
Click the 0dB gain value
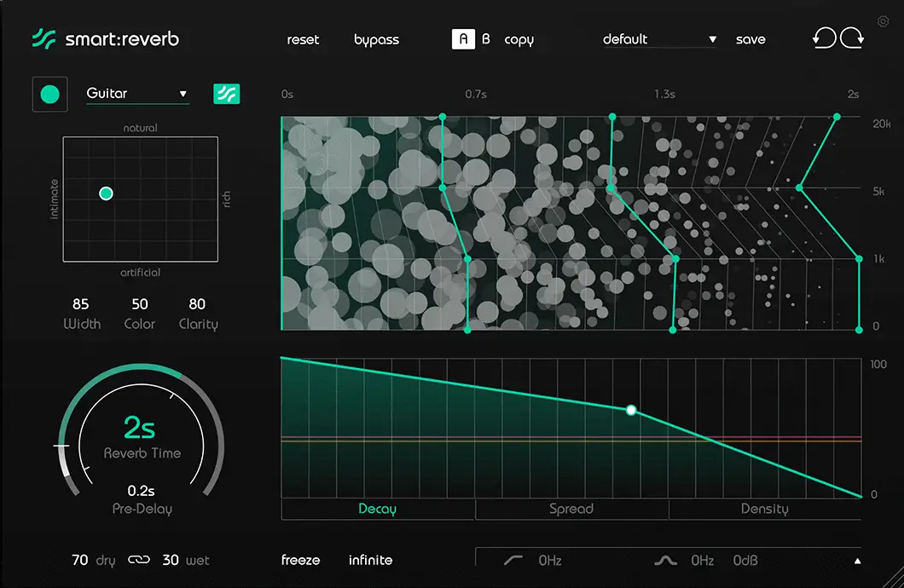(745, 561)
